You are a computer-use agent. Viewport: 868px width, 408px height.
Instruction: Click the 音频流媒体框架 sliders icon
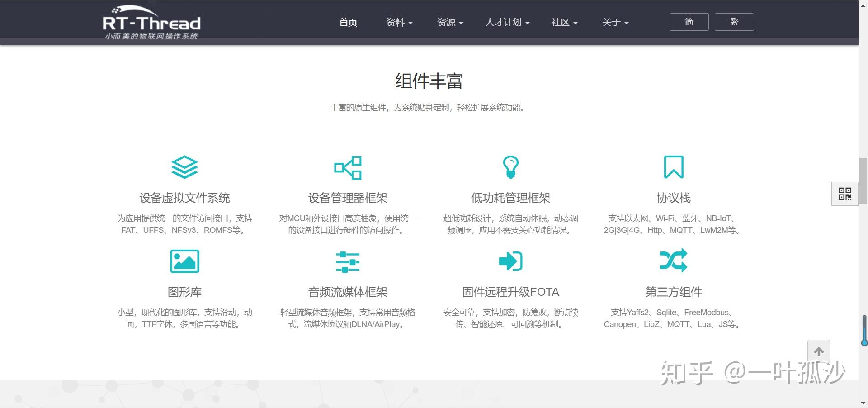[348, 261]
